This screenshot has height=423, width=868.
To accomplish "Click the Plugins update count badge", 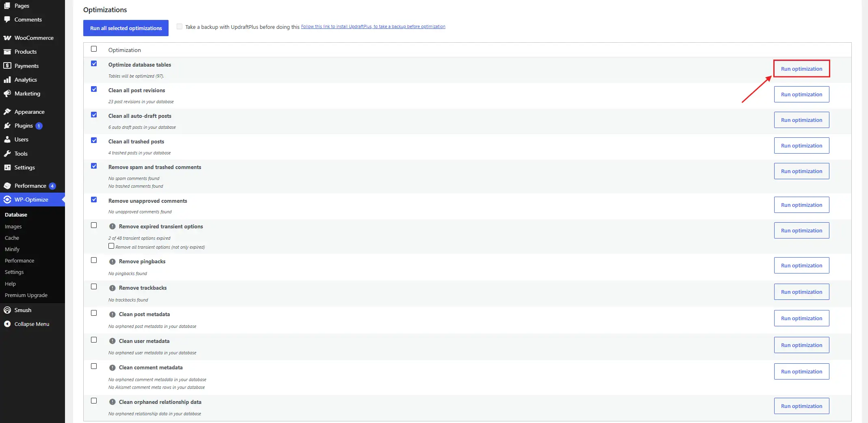I will coord(39,126).
